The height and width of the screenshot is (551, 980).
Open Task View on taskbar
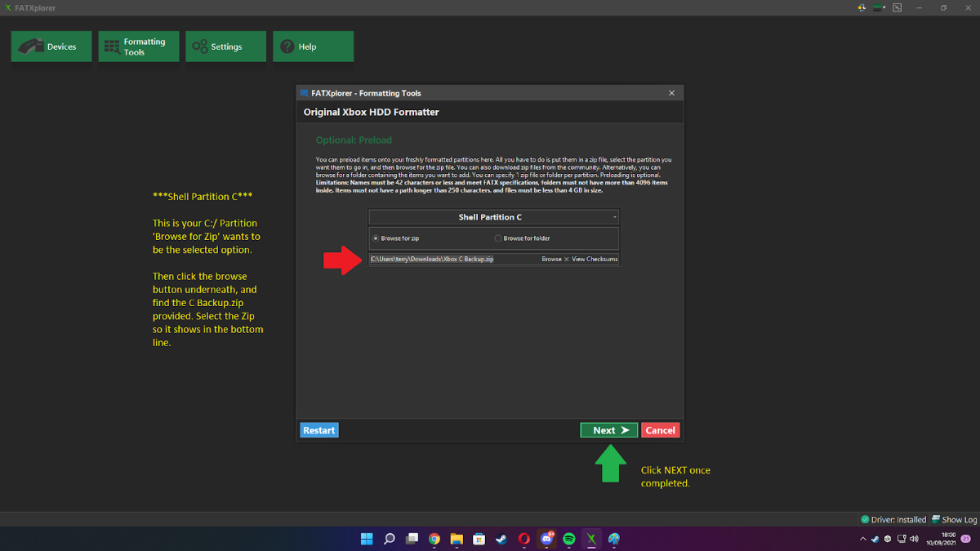point(412,539)
